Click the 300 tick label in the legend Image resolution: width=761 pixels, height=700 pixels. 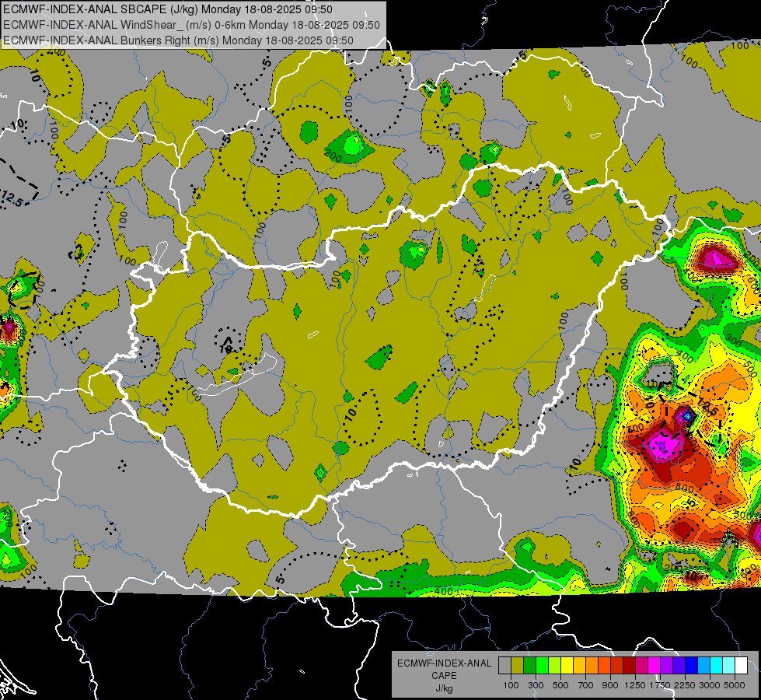(536, 685)
